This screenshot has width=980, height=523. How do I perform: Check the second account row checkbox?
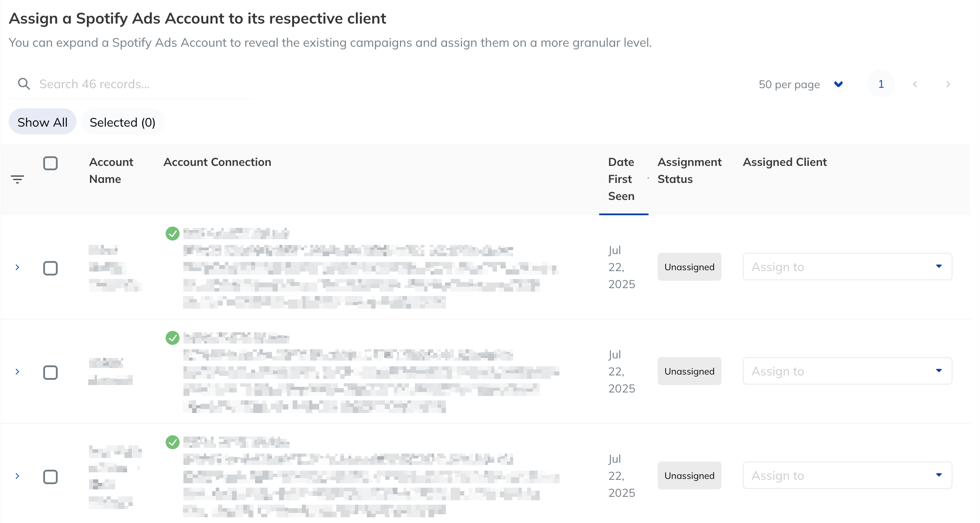[51, 372]
